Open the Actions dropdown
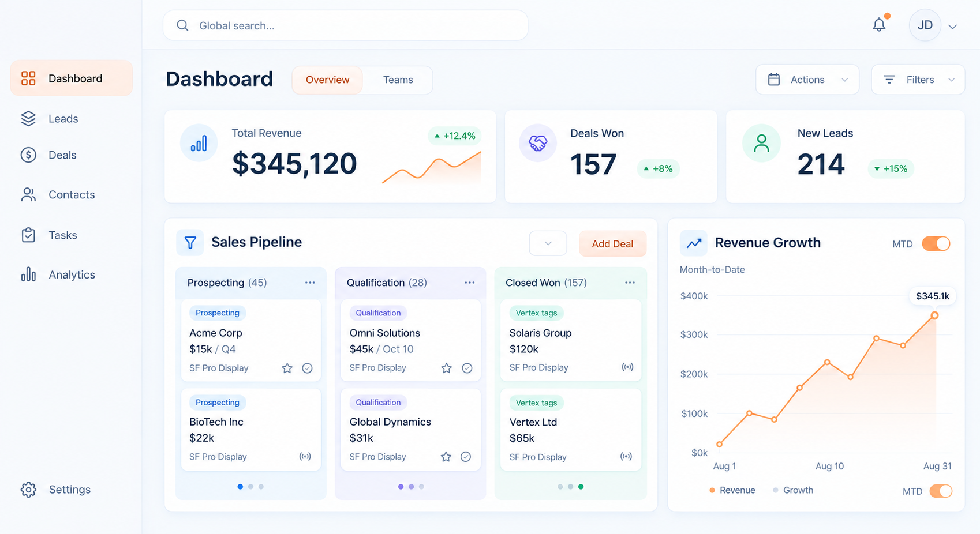This screenshot has width=980, height=534. (807, 80)
